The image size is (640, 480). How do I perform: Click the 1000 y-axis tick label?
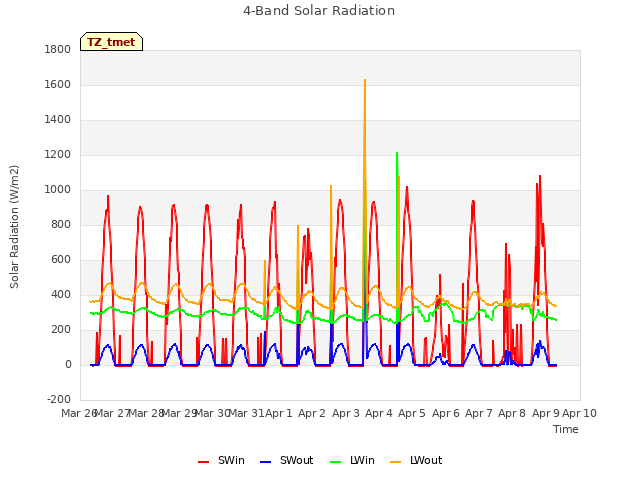coord(58,190)
